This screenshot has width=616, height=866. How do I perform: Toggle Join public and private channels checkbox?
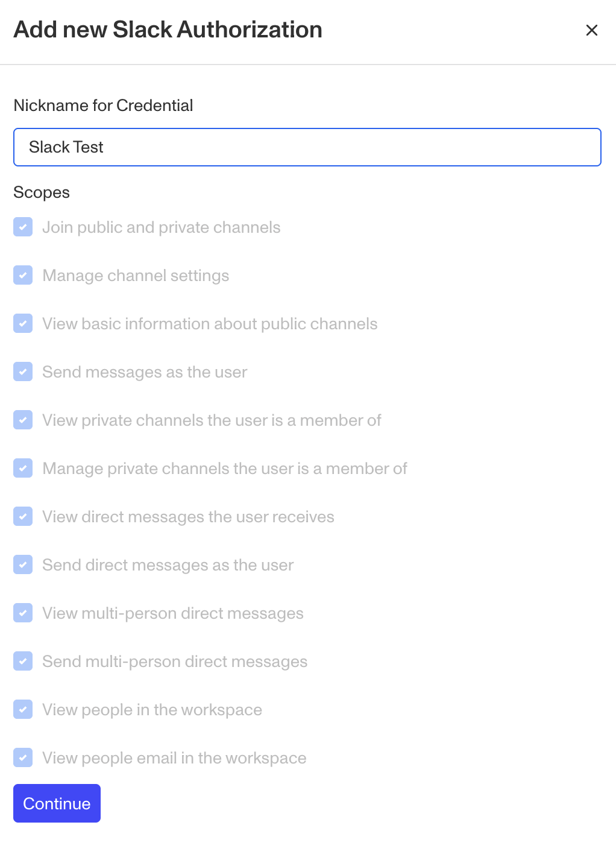pyautogui.click(x=23, y=227)
